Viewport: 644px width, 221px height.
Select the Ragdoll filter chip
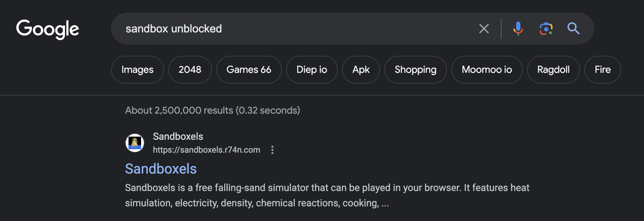click(x=553, y=70)
